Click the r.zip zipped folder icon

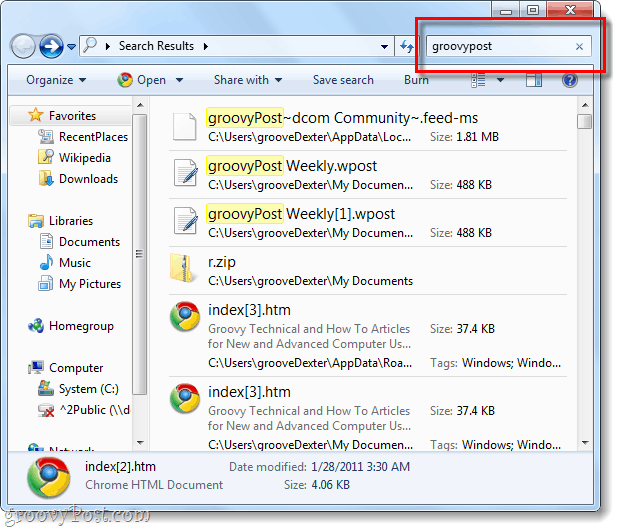[x=182, y=268]
